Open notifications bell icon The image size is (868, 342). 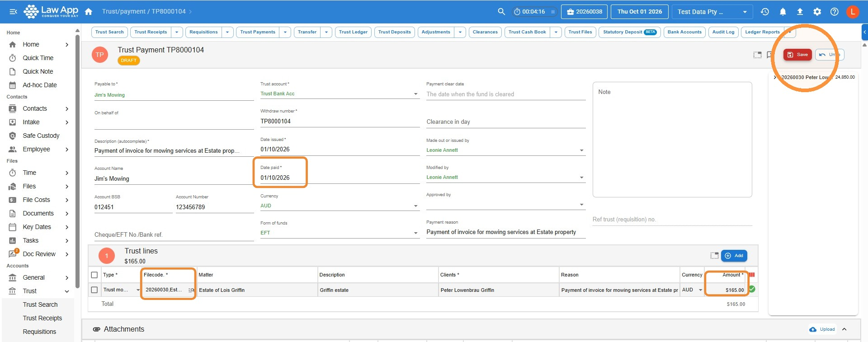tap(783, 12)
